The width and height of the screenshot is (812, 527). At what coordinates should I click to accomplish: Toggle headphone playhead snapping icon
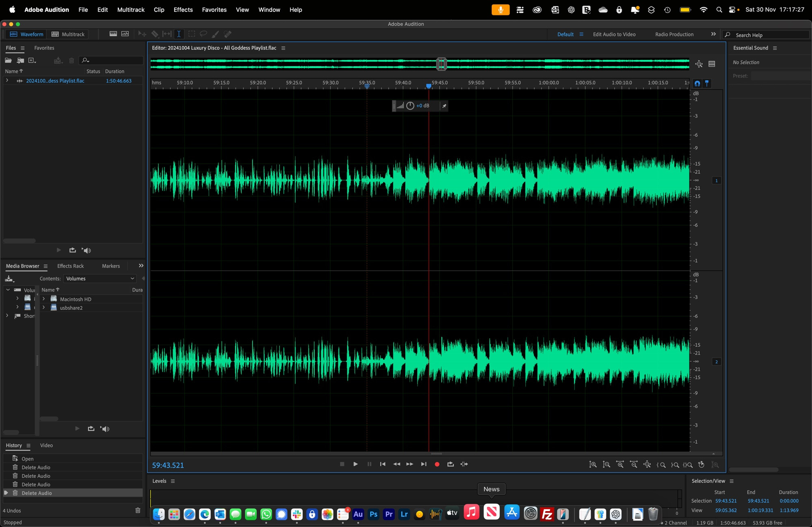(697, 83)
